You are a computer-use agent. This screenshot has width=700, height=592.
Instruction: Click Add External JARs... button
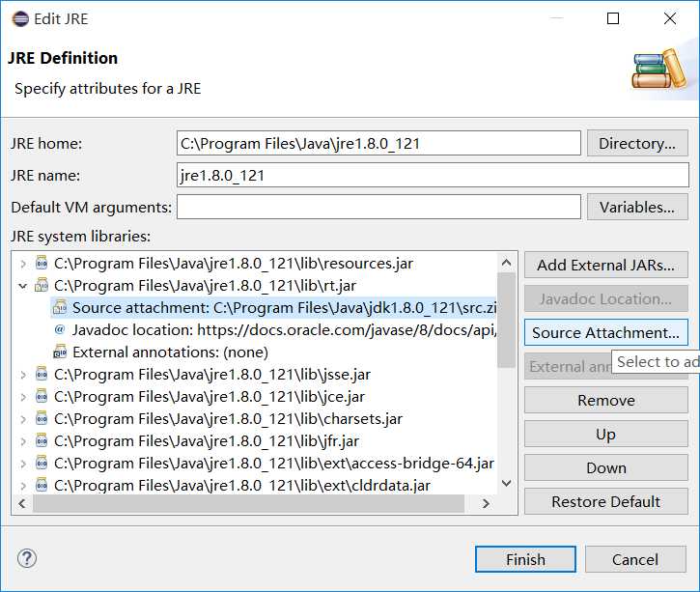point(605,265)
